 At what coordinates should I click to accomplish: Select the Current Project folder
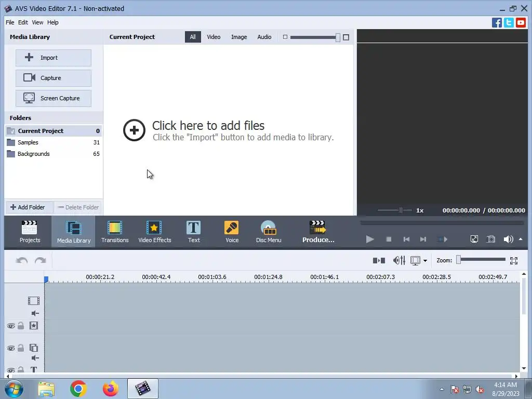[54, 131]
